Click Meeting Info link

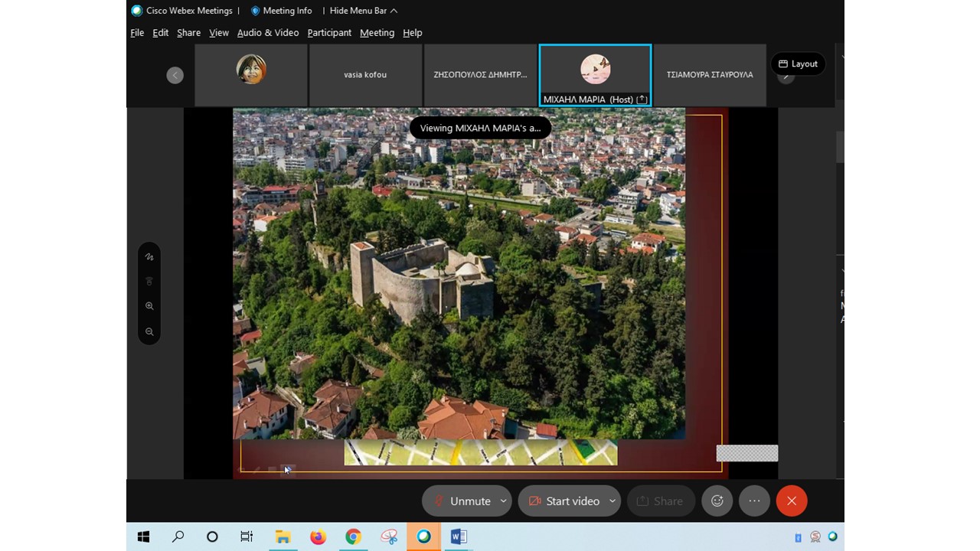(x=282, y=11)
